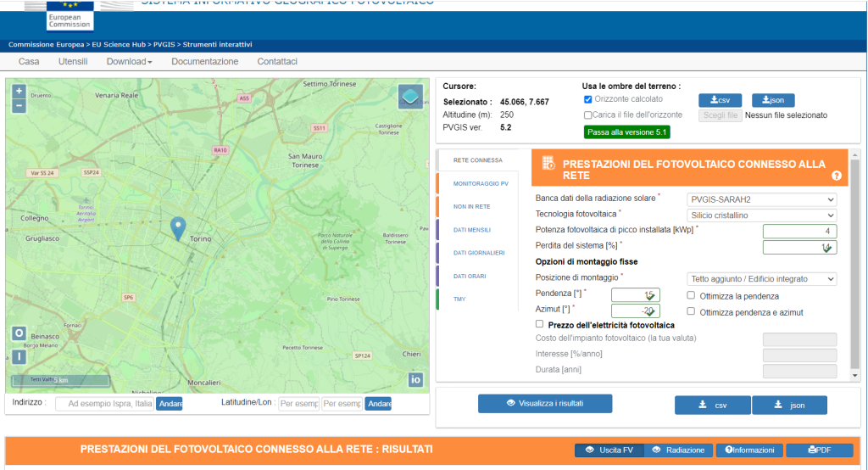Zoom out the map with minus button
The image size is (868, 470).
click(x=19, y=105)
